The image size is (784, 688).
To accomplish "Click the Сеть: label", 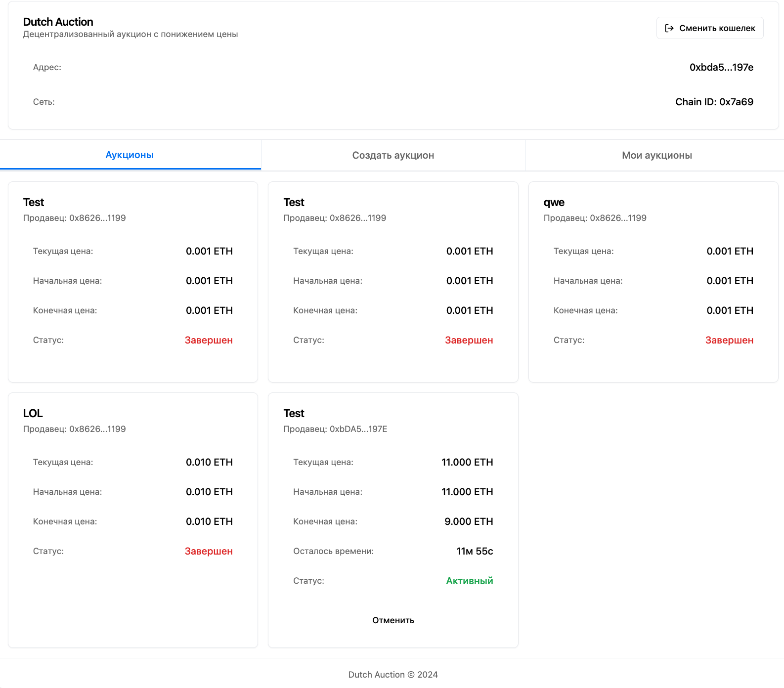I will pyautogui.click(x=44, y=102).
